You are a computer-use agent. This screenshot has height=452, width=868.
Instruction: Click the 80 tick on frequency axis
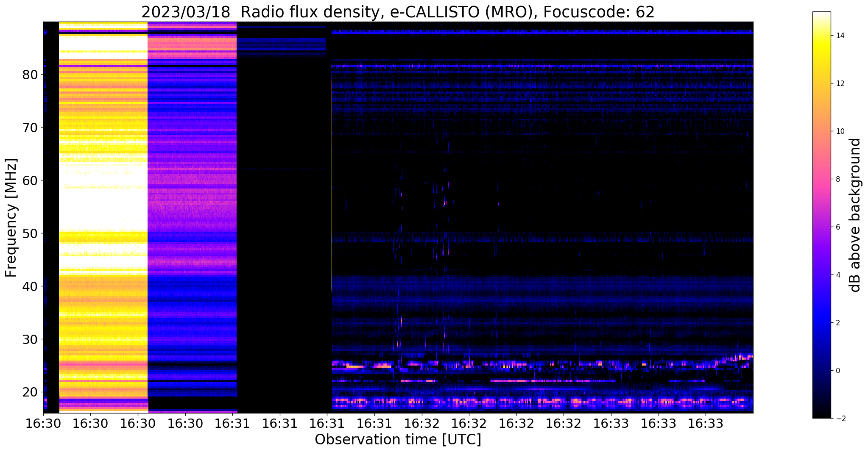point(30,75)
